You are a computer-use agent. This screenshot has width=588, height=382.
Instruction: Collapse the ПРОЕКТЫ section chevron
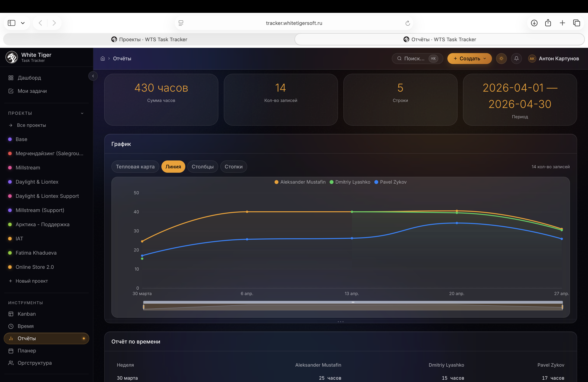click(x=82, y=113)
